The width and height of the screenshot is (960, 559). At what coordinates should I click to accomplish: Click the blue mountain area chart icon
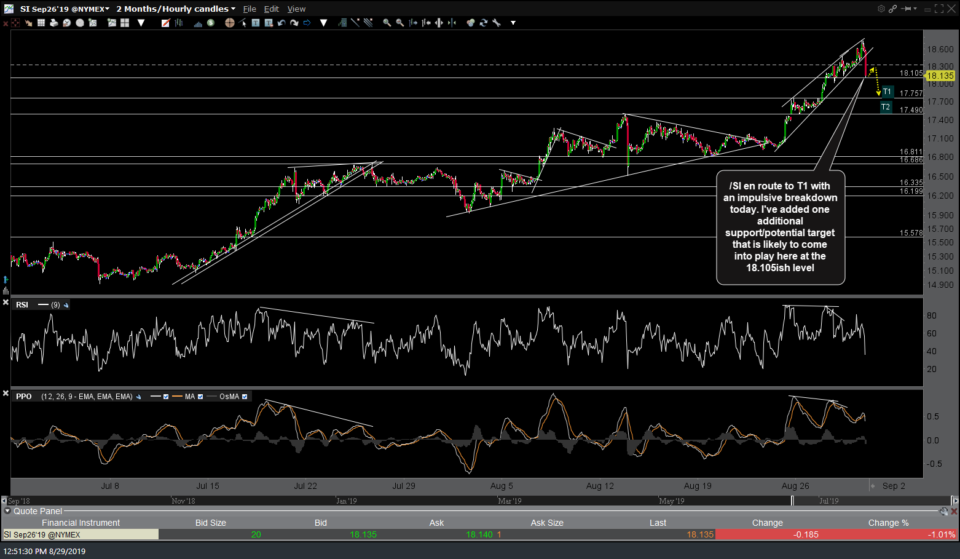click(x=198, y=23)
